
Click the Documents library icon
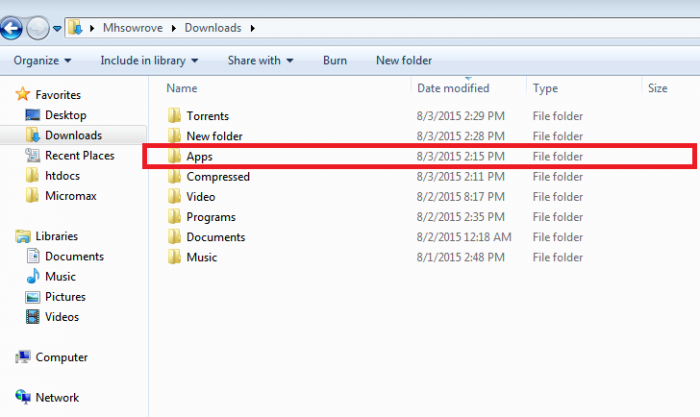[33, 256]
